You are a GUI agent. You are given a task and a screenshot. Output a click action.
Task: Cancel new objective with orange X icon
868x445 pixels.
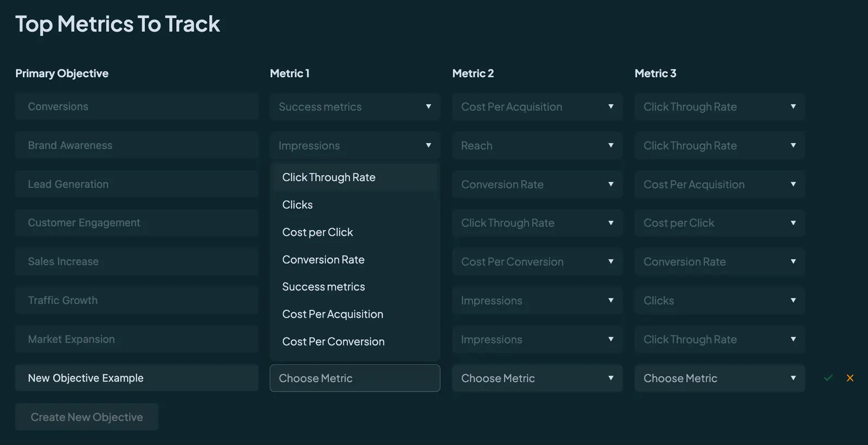[x=850, y=378]
